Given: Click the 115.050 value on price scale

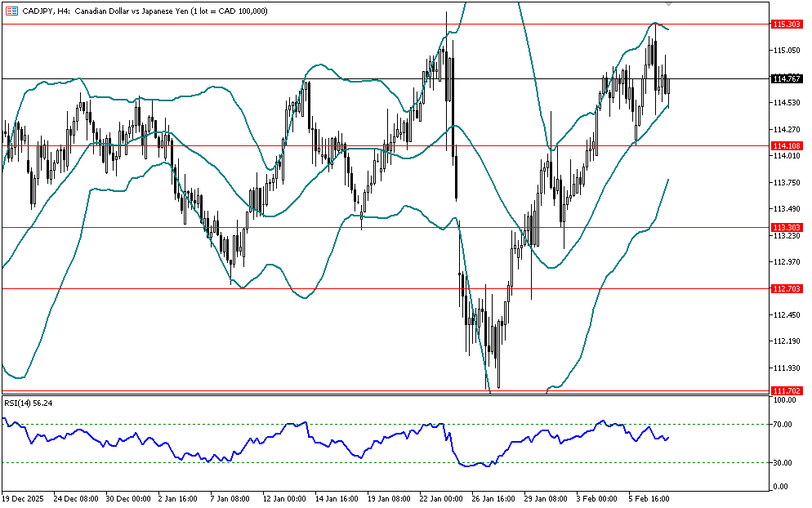Looking at the screenshot, I should (x=785, y=51).
